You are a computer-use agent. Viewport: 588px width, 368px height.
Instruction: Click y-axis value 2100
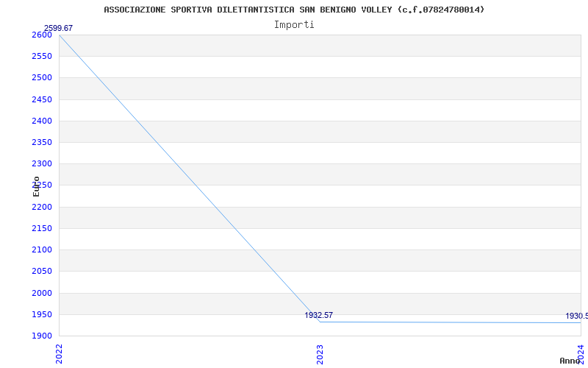tap(42, 250)
